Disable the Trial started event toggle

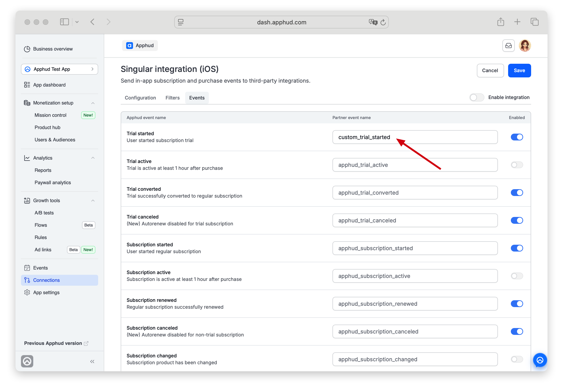pyautogui.click(x=517, y=137)
